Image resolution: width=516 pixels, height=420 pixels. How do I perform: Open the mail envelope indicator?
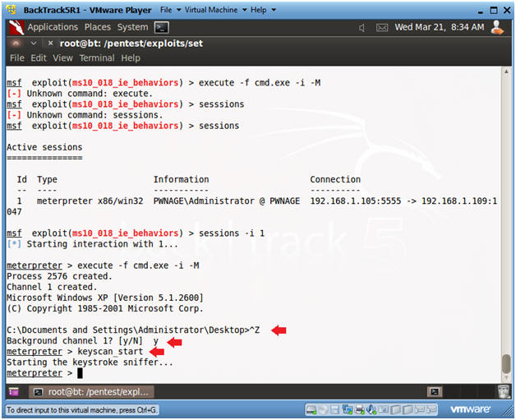(x=382, y=28)
